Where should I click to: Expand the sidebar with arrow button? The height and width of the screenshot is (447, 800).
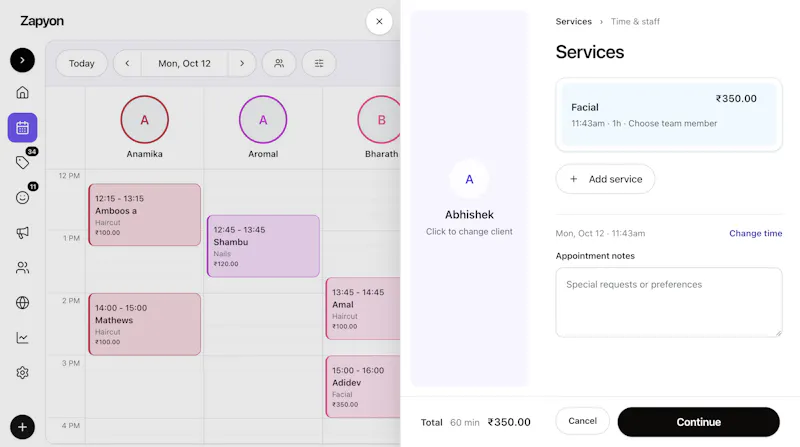22,60
